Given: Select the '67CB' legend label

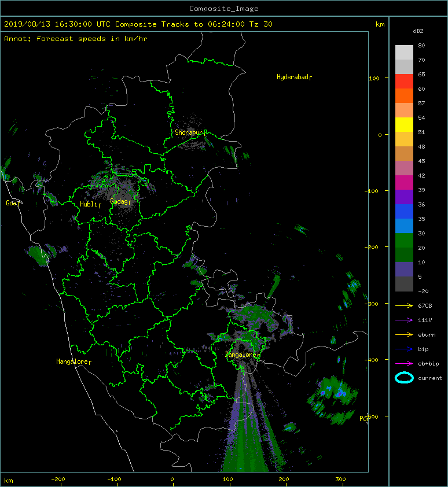Looking at the screenshot, I should pos(425,306).
